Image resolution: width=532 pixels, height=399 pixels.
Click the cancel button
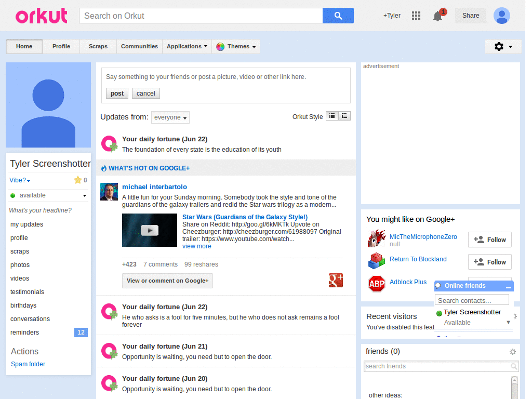[x=146, y=94]
